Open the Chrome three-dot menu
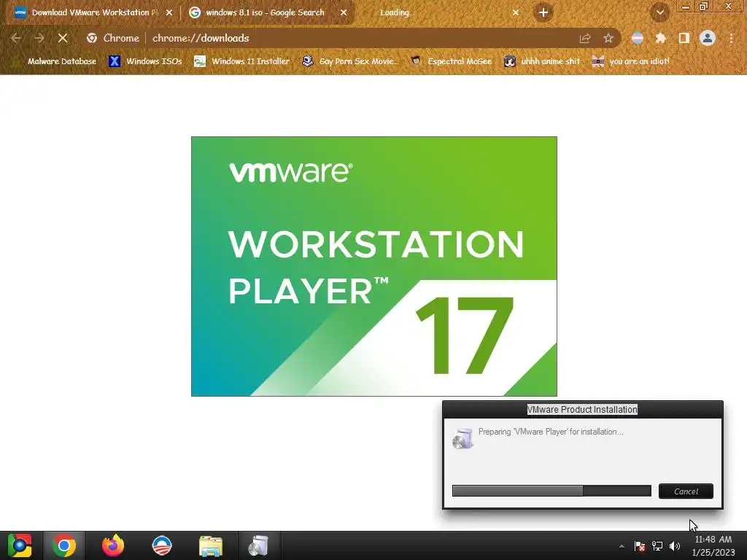Image resolution: width=747 pixels, height=560 pixels. [731, 38]
